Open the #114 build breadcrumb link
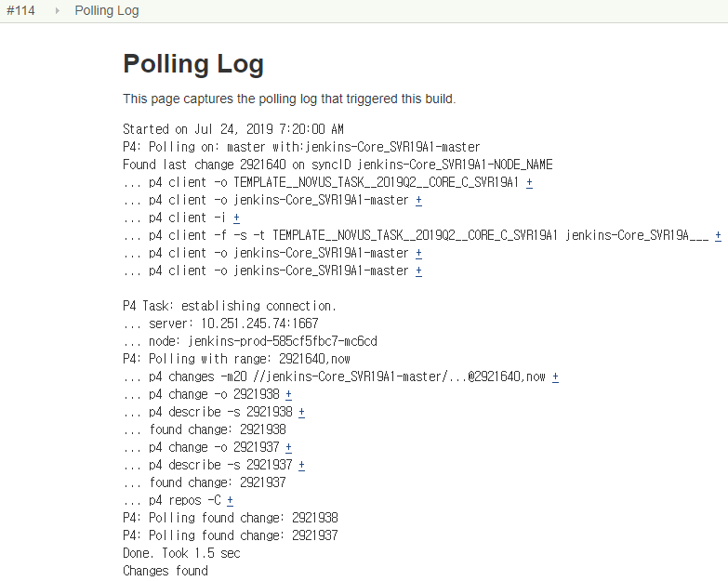This screenshot has height=581, width=728. coord(20,11)
